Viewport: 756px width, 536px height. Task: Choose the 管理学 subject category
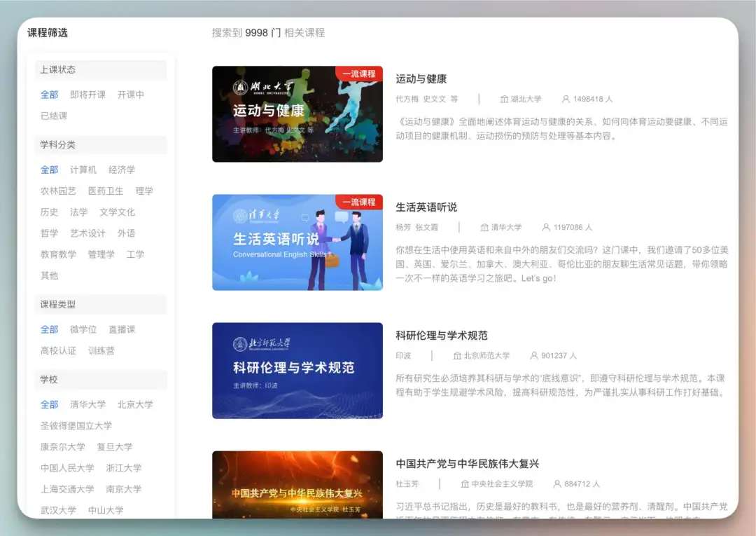tap(101, 255)
